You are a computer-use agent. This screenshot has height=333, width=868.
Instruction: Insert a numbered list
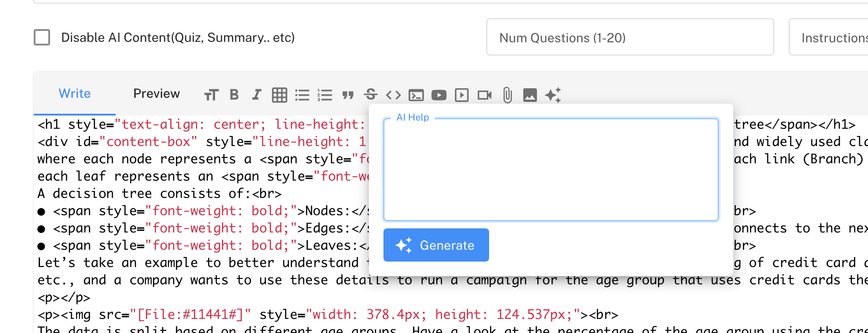click(x=325, y=95)
